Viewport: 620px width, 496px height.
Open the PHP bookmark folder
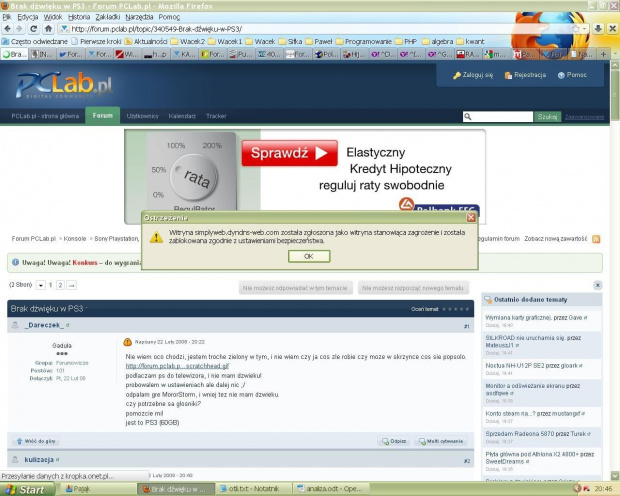(x=406, y=42)
